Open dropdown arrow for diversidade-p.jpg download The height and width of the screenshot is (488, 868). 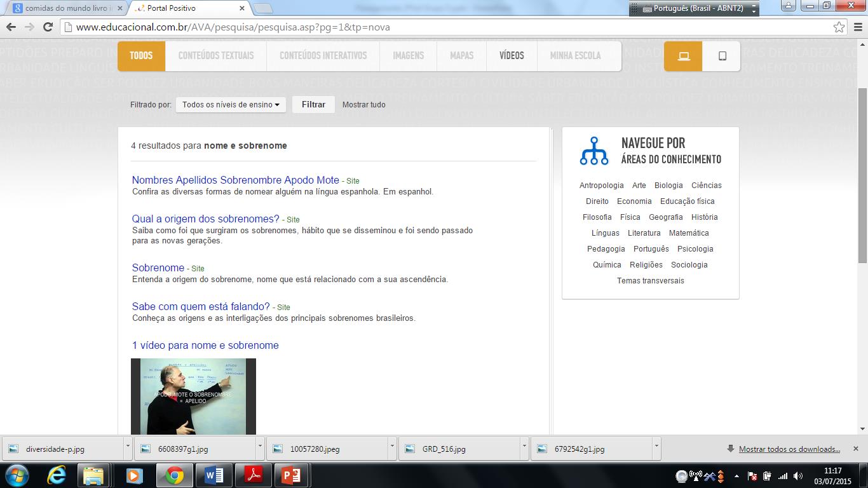coord(128,448)
